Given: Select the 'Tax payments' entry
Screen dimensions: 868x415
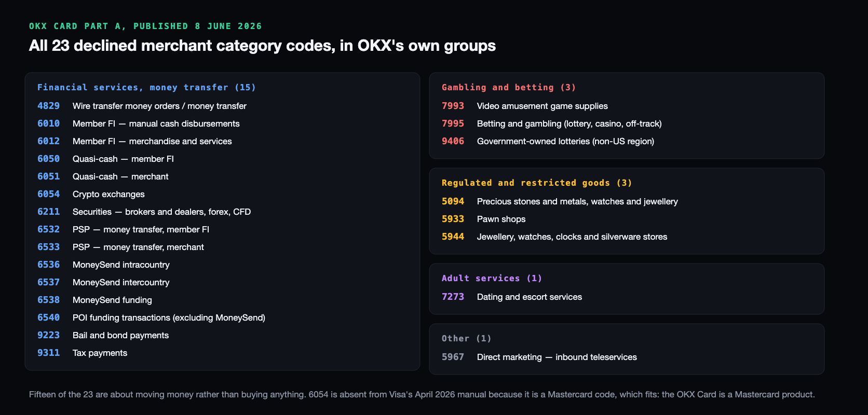Looking at the screenshot, I should (100, 353).
